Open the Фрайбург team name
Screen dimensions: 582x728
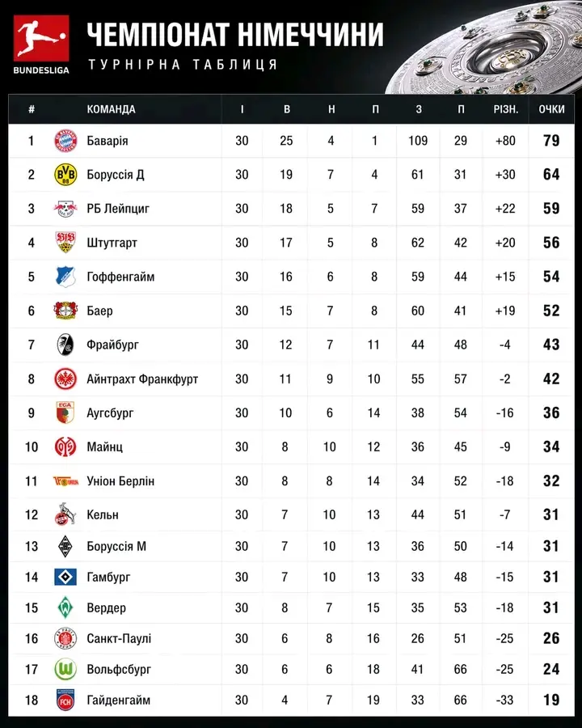click(x=112, y=345)
